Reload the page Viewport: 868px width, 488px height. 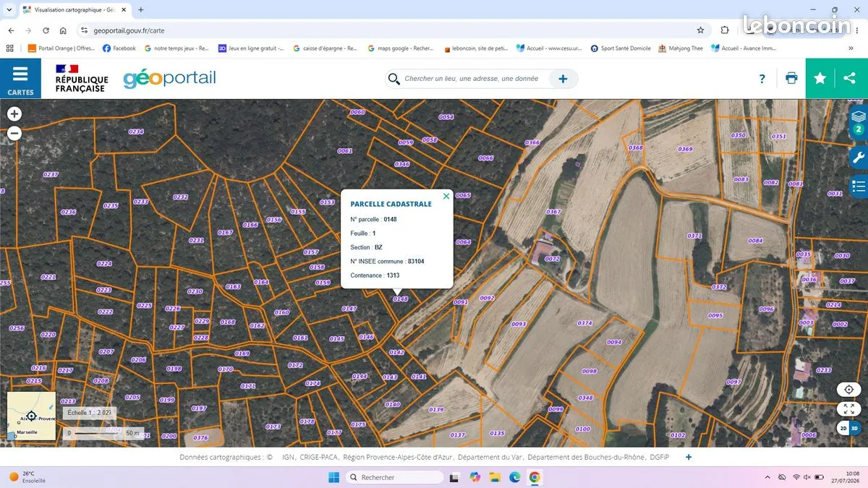[x=46, y=30]
